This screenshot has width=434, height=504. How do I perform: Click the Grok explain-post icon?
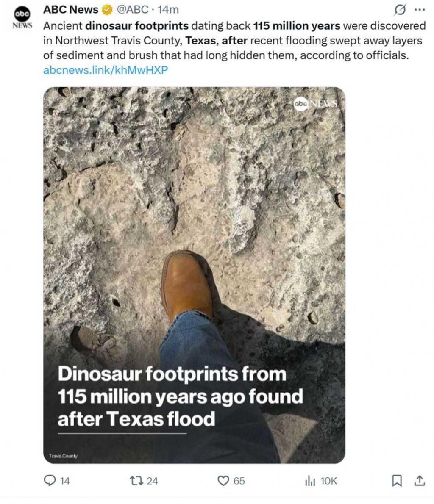tap(401, 9)
